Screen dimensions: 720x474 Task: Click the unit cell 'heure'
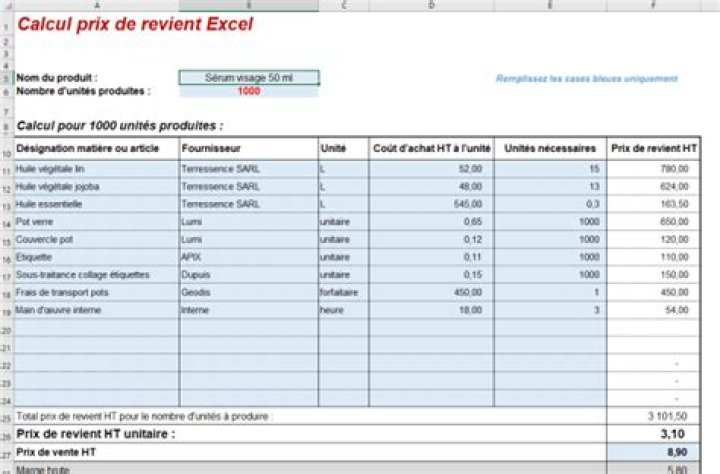343,310
